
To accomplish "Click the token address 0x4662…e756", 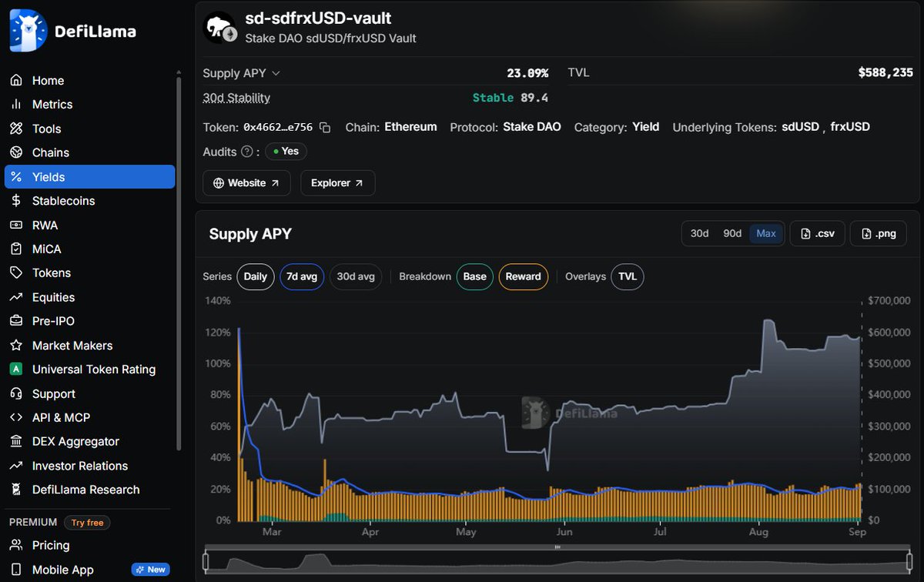I will click(x=278, y=127).
